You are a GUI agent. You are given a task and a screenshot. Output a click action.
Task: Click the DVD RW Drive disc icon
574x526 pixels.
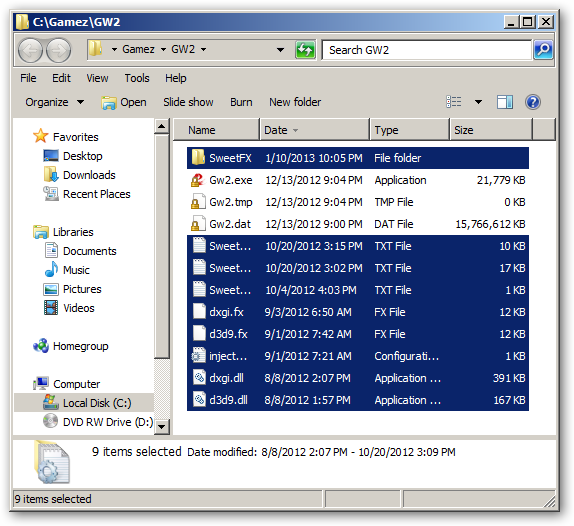click(51, 421)
